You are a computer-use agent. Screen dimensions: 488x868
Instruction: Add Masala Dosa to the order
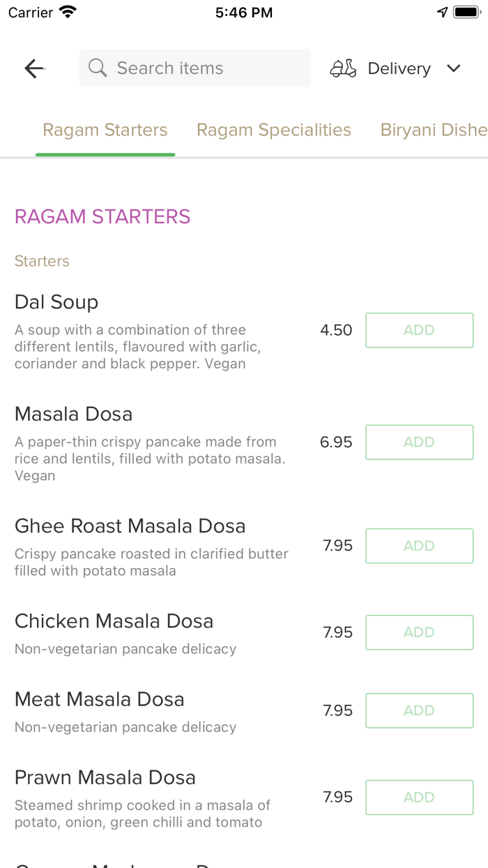click(419, 442)
